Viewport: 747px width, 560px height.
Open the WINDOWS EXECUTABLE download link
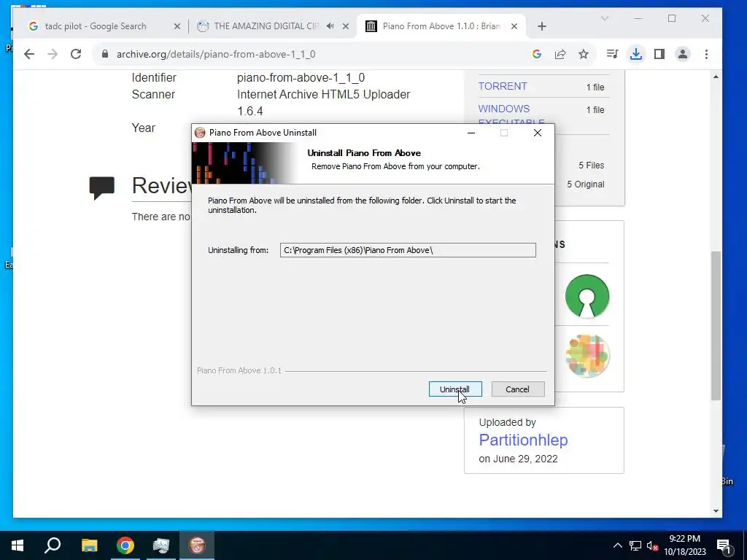511,115
